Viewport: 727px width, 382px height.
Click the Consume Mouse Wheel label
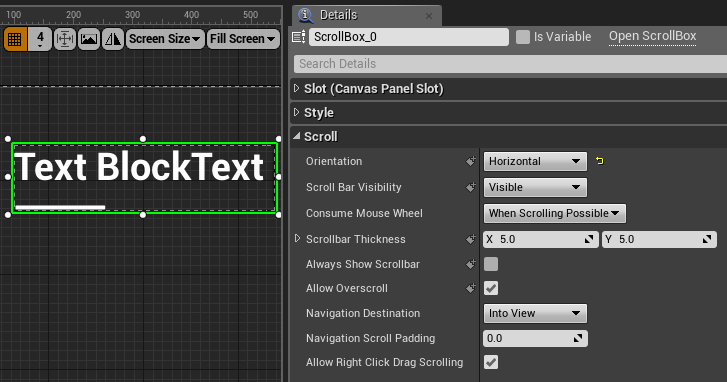364,213
